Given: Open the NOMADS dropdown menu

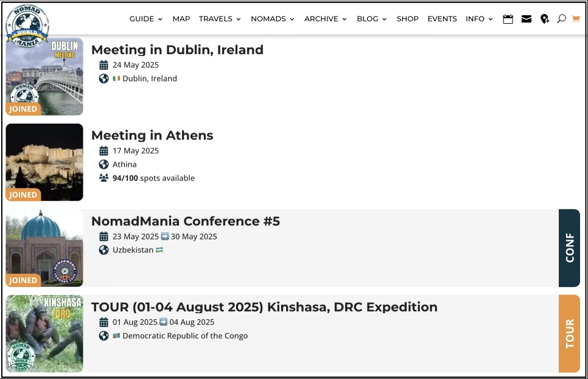Looking at the screenshot, I should 272,19.
